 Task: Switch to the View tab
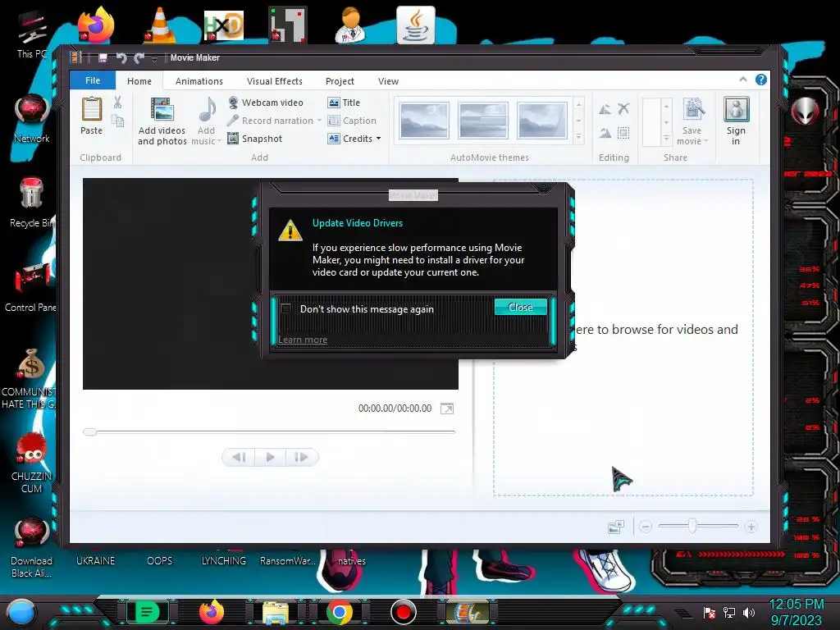coord(388,81)
